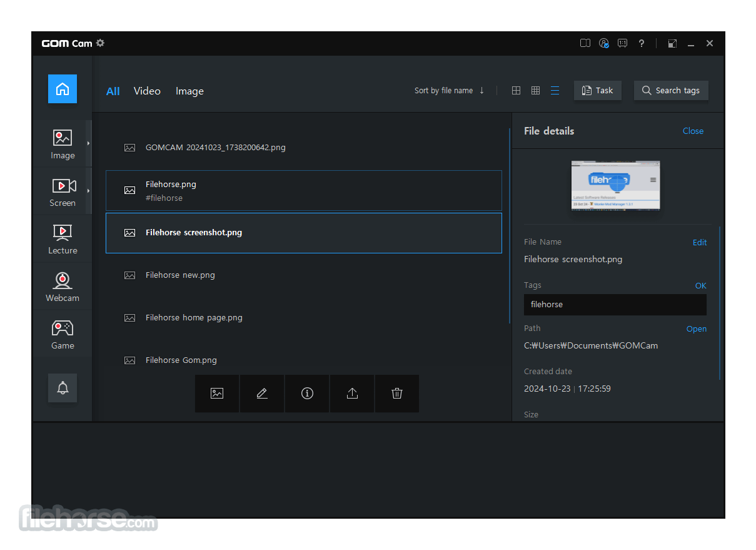Focus the Tags input field
This screenshot has height=550, width=756.
pyautogui.click(x=615, y=305)
